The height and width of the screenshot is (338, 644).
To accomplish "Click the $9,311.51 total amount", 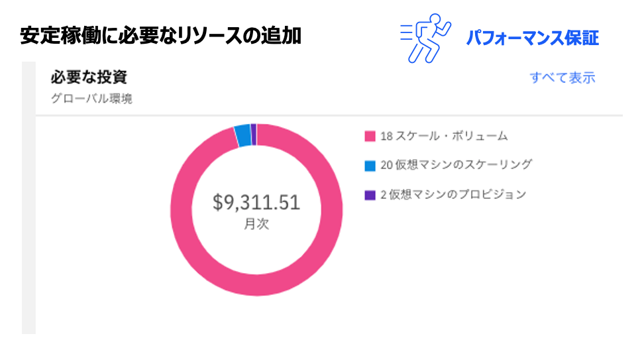I will point(256,202).
